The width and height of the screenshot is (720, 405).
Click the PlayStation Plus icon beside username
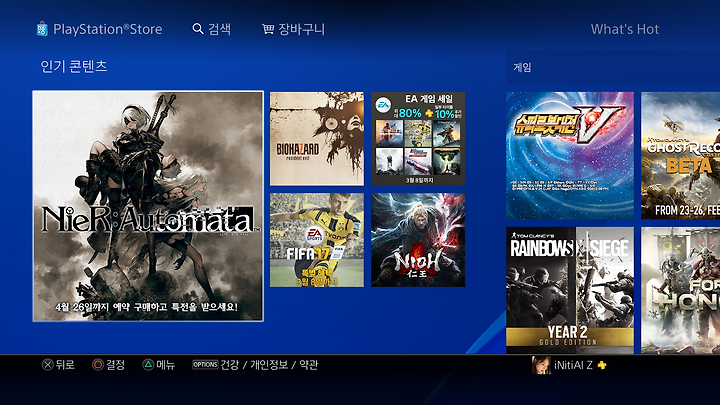(602, 365)
